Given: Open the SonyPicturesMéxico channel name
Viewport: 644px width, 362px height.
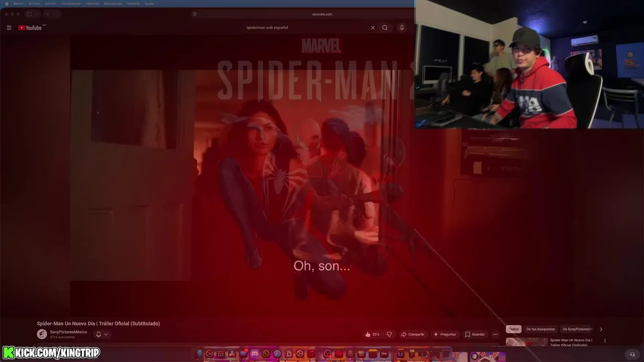Looking at the screenshot, I should [x=68, y=332].
